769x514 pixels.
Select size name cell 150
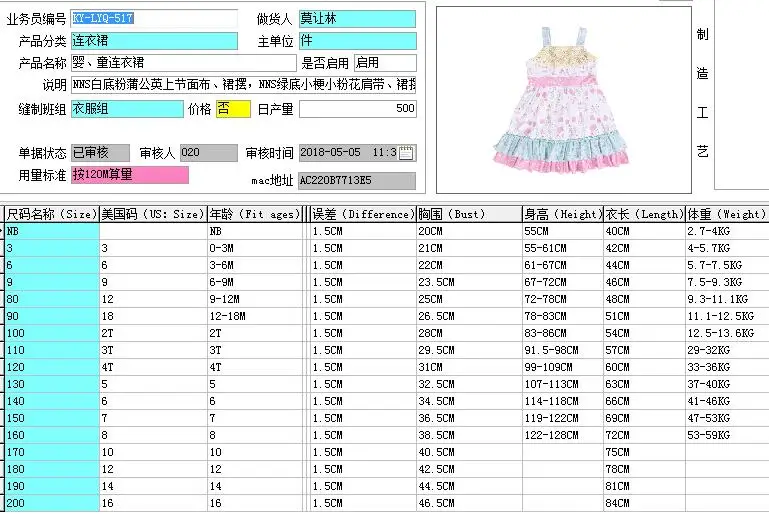[52, 418]
